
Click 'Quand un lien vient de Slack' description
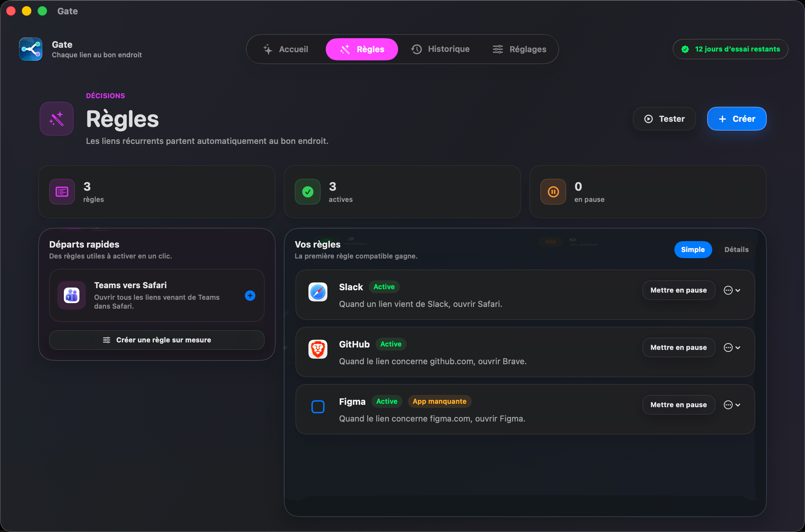click(421, 304)
